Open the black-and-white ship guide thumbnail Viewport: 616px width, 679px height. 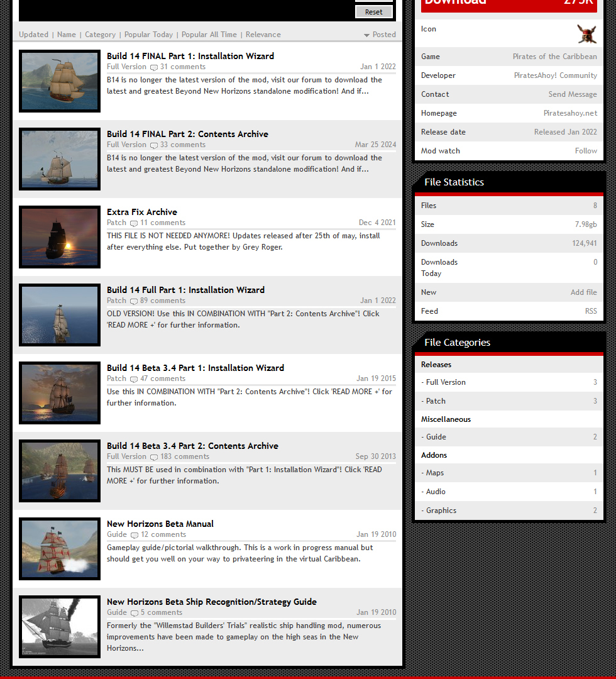click(60, 626)
